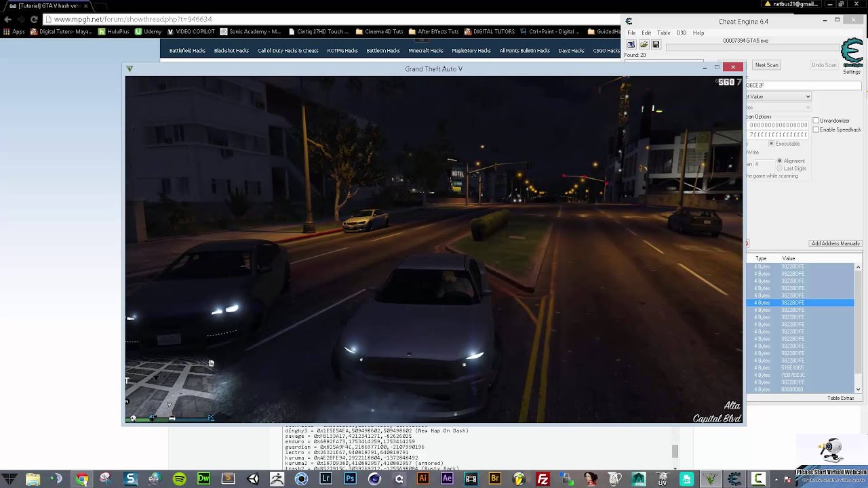Click the Undo Scan button
This screenshot has width=868, height=488.
pos(825,65)
